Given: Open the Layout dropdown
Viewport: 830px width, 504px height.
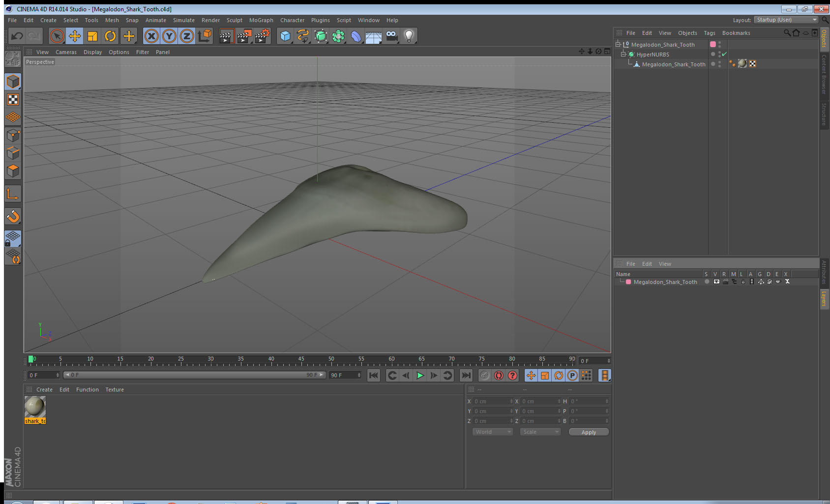Looking at the screenshot, I should tap(786, 20).
